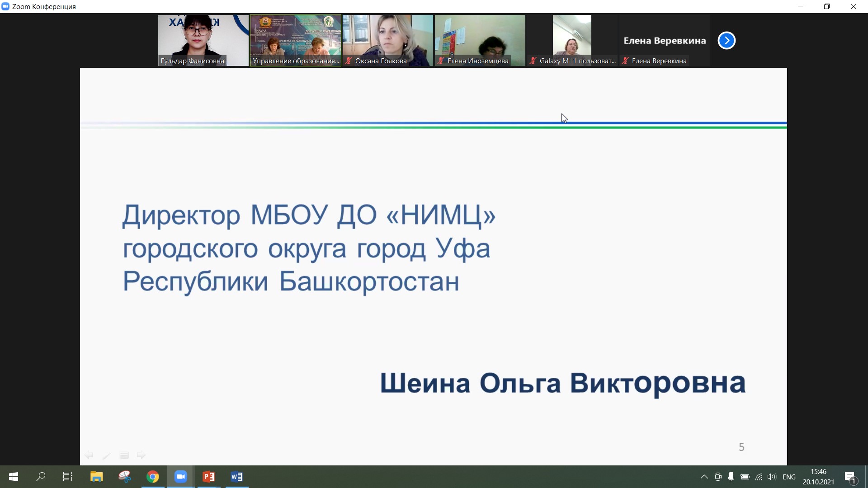The width and height of the screenshot is (868, 488).
Task: Switch to Word in taskbar
Action: 236,477
